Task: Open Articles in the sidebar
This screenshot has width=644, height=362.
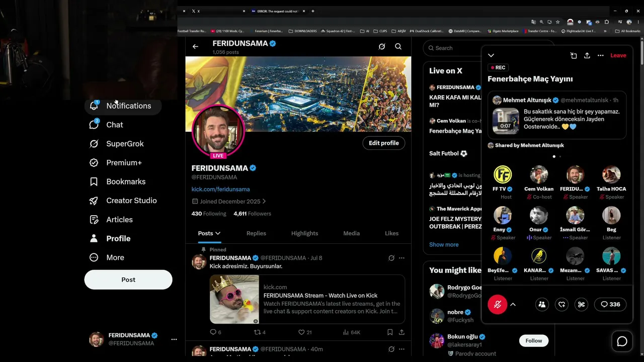Action: click(x=111, y=220)
